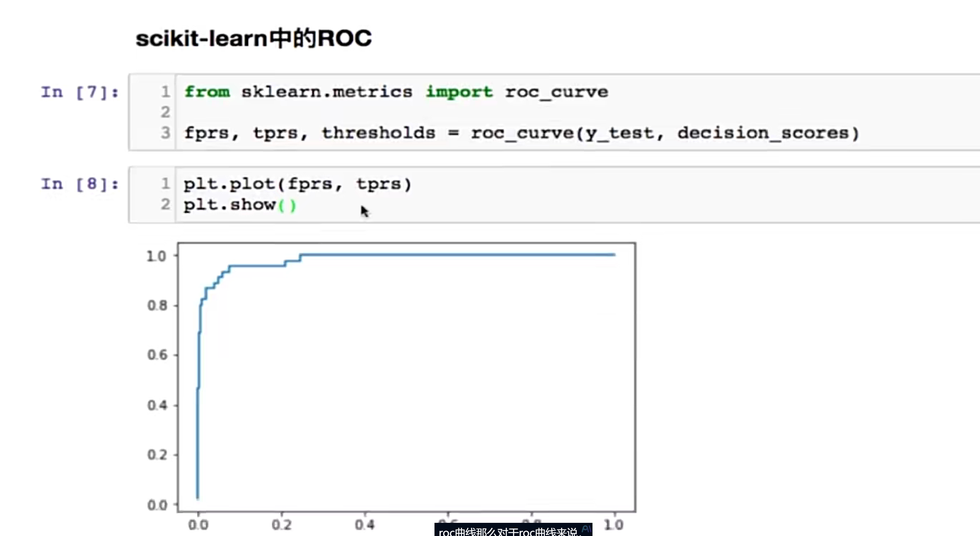Click the 'scikit-learn中的ROC' heading
The width and height of the screenshot is (980, 536).
click(253, 38)
